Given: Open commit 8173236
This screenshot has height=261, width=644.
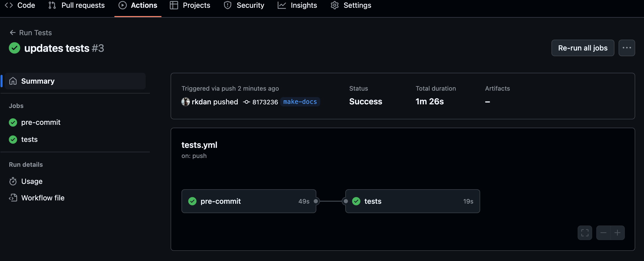Looking at the screenshot, I should point(265,102).
